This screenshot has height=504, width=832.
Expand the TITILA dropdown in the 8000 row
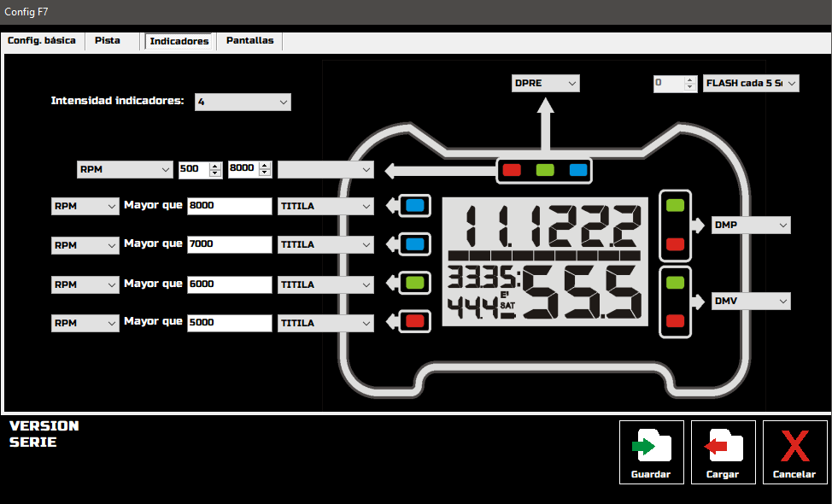tap(325, 207)
